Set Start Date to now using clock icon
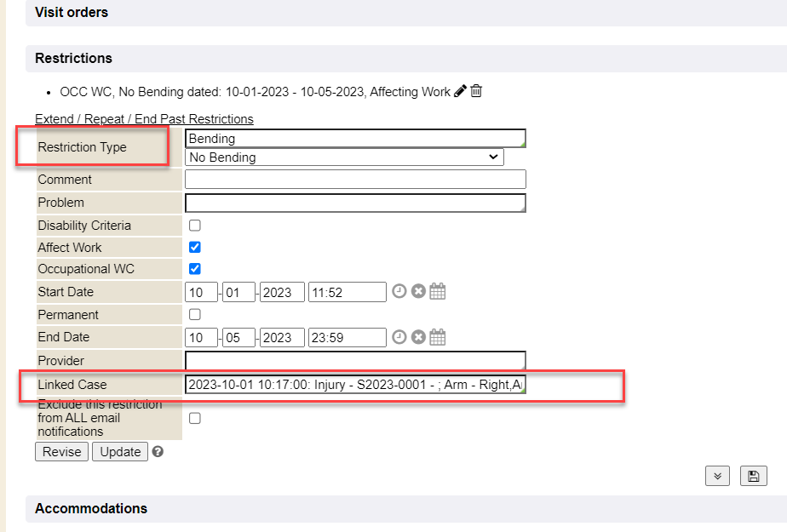The height and width of the screenshot is (532, 787). tap(399, 292)
